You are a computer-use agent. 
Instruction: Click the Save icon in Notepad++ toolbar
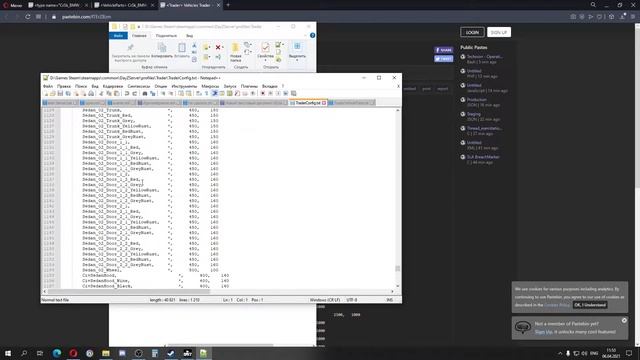tap(60, 93)
